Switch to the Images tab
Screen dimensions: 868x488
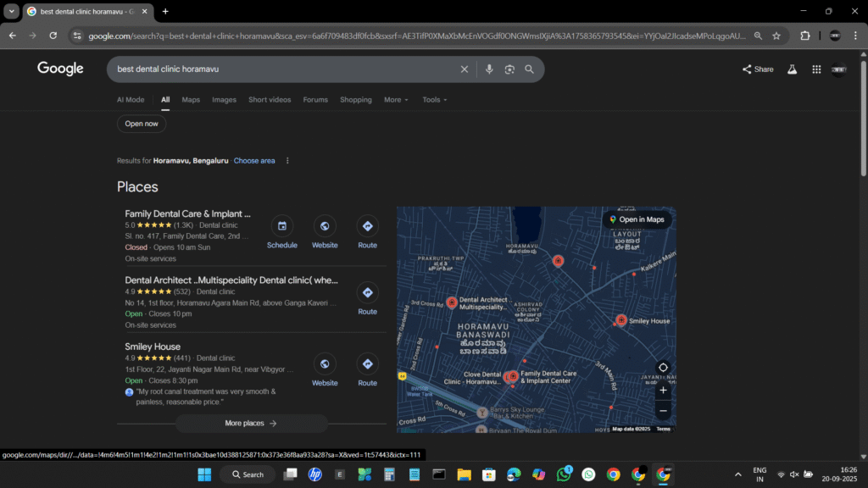click(224, 100)
